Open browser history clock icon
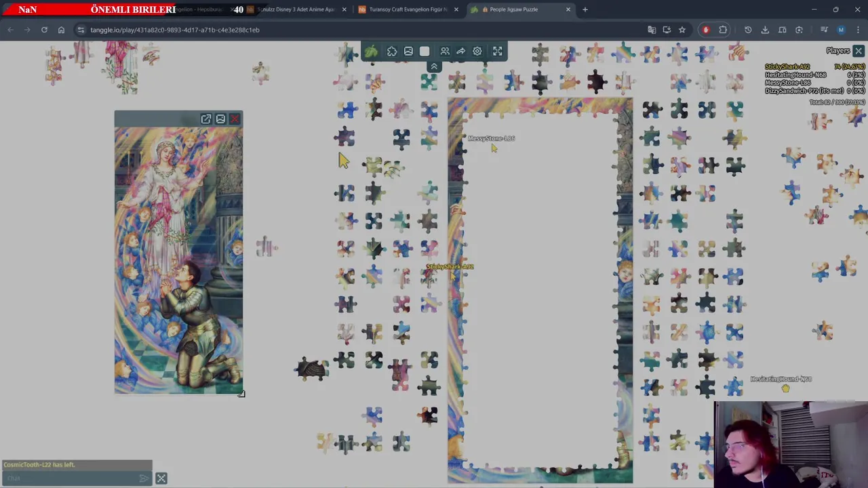 coord(748,30)
